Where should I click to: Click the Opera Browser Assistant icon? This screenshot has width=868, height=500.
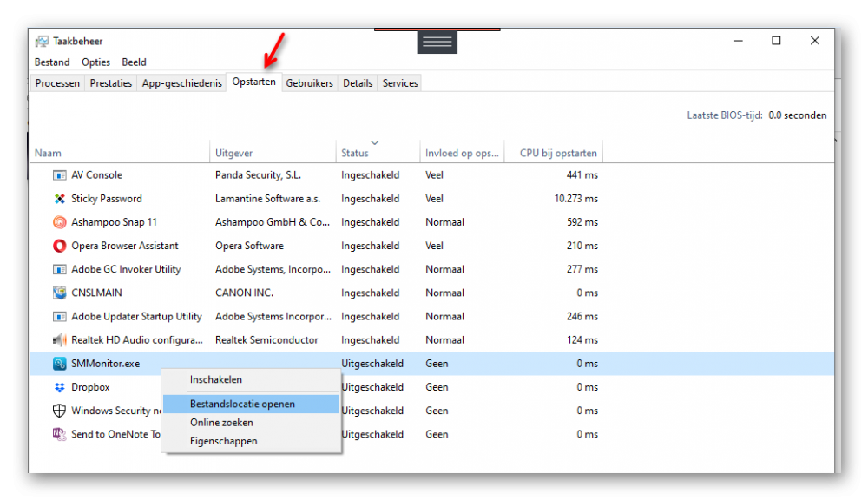point(59,246)
